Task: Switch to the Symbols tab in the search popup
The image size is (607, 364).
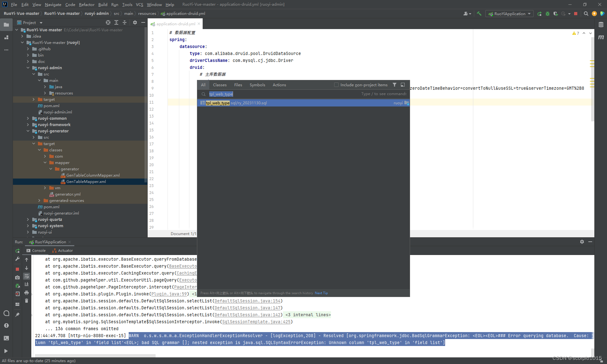Action: pyautogui.click(x=257, y=85)
